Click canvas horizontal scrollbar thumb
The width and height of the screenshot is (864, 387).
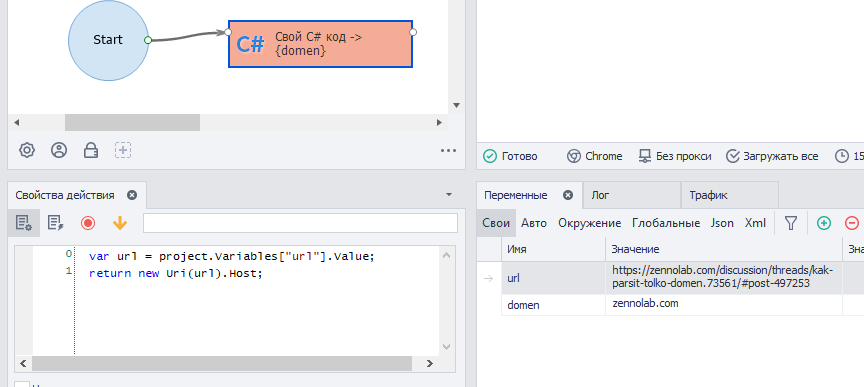pos(132,122)
